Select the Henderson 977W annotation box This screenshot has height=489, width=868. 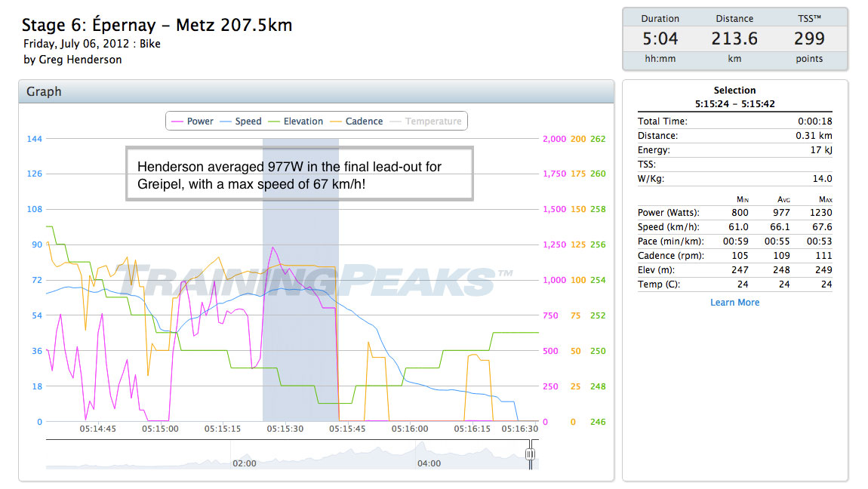[299, 174]
